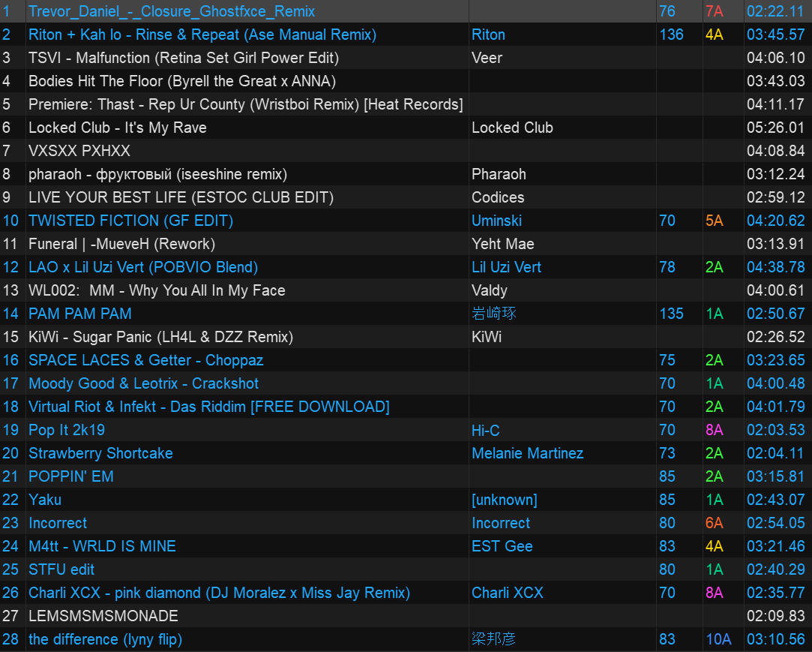Select the difference (lyny flip) track
The height and width of the screenshot is (652, 812).
click(105, 639)
